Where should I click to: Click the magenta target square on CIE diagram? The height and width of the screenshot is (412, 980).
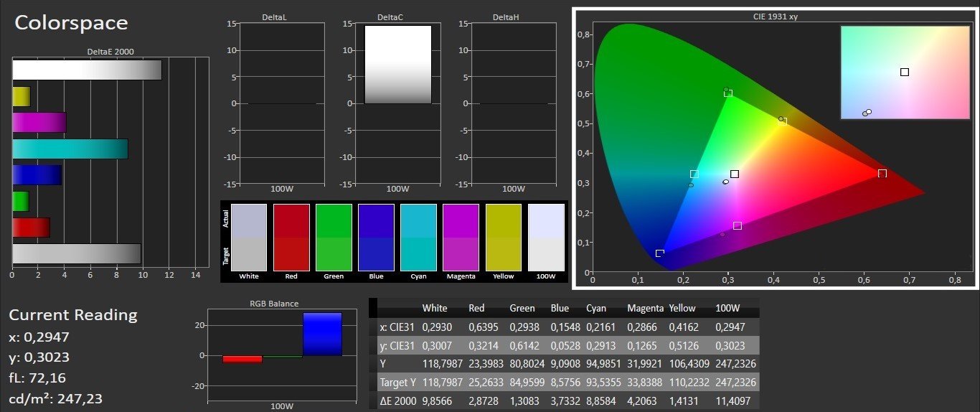(738, 226)
